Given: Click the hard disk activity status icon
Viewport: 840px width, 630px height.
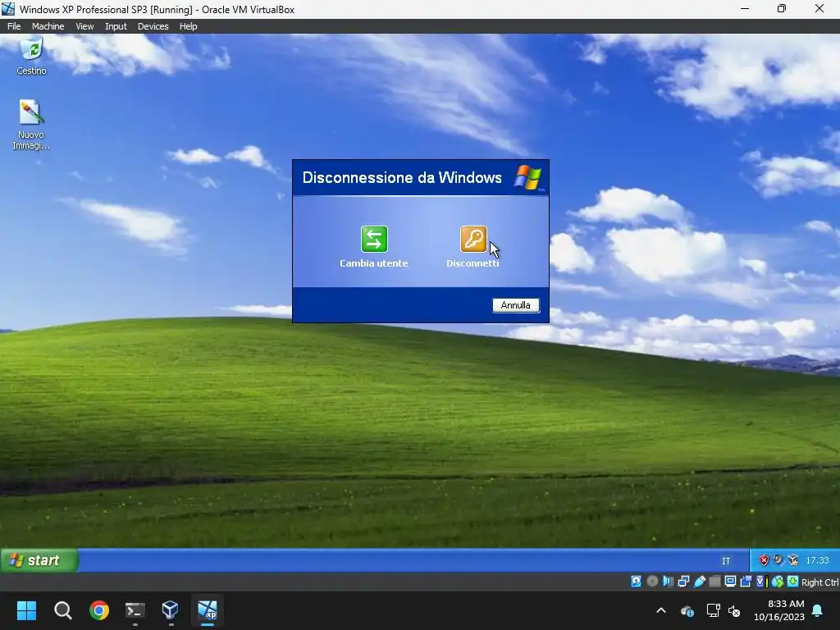Looking at the screenshot, I should pos(636,582).
